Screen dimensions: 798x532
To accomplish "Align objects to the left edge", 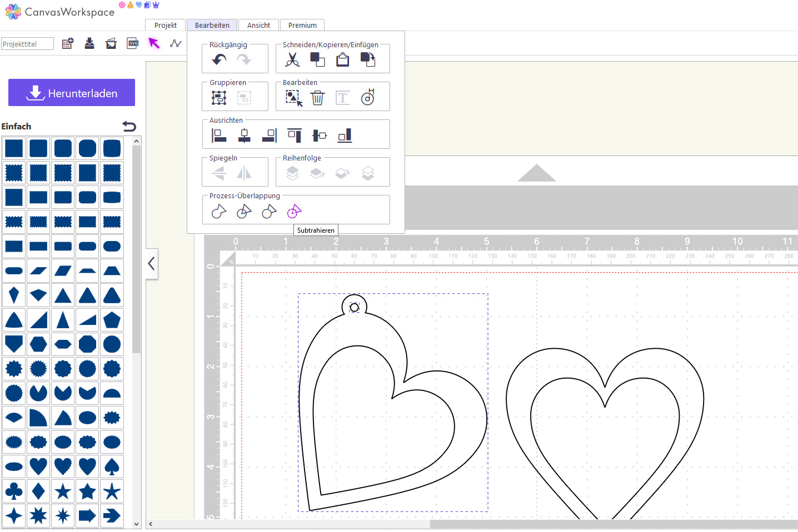I will pyautogui.click(x=220, y=135).
